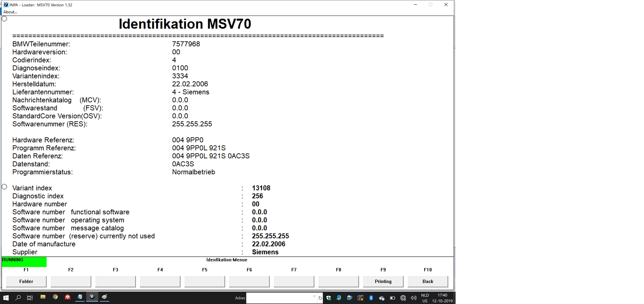The height and width of the screenshot is (304, 644).
Task: Click the empty button under F2
Action: pyautogui.click(x=71, y=281)
